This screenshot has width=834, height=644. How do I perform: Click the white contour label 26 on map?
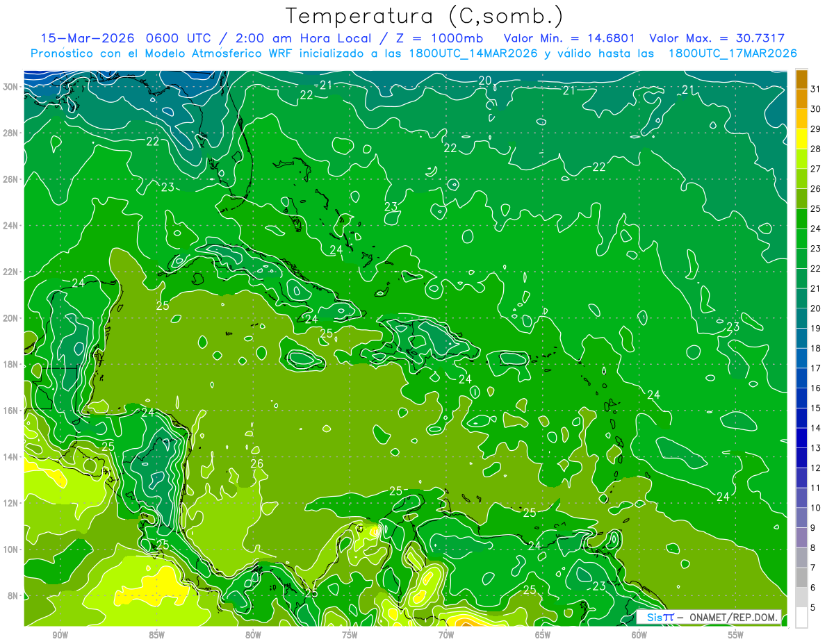click(256, 464)
